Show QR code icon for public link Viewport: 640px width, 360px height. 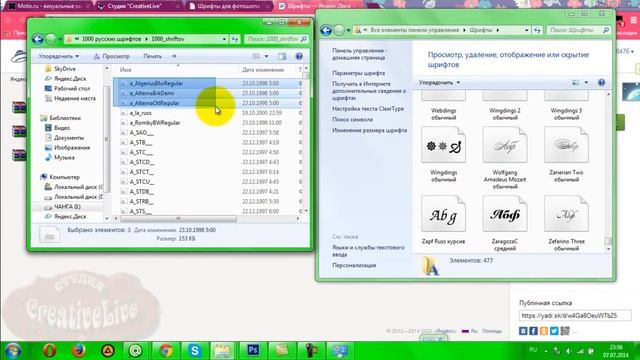[x=565, y=331]
